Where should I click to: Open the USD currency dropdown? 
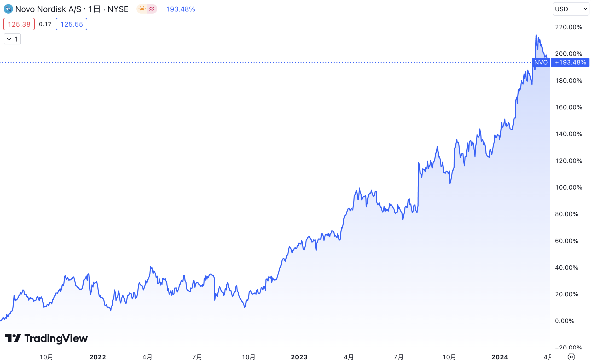click(x=571, y=9)
